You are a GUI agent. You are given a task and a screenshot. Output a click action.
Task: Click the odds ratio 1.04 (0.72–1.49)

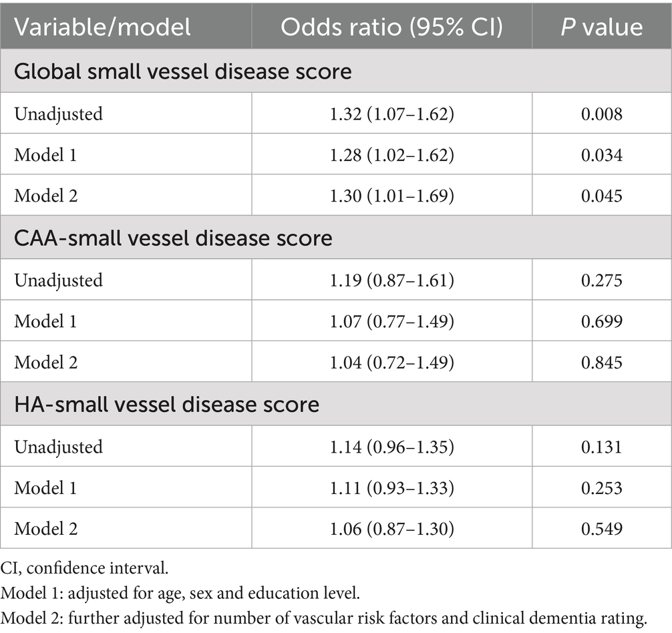click(391, 363)
